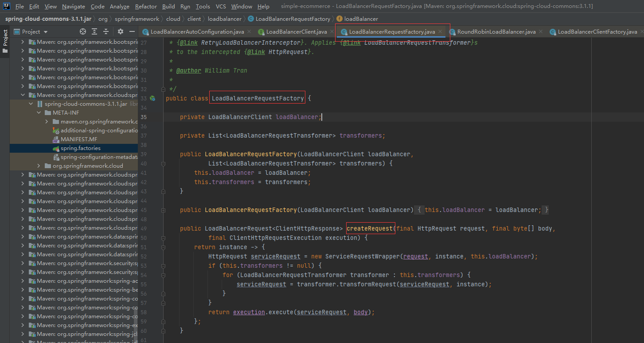Click the HttpRequest Javadoc link on line 28

pos(289,52)
